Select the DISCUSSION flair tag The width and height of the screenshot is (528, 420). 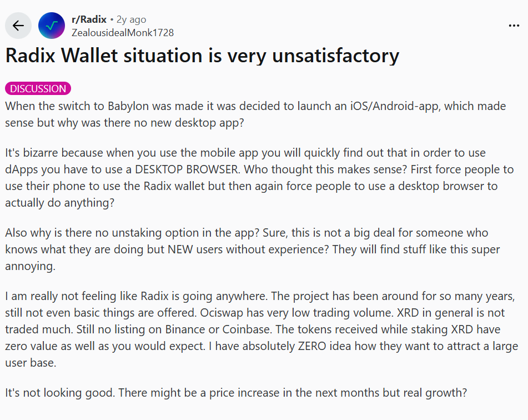[x=38, y=88]
